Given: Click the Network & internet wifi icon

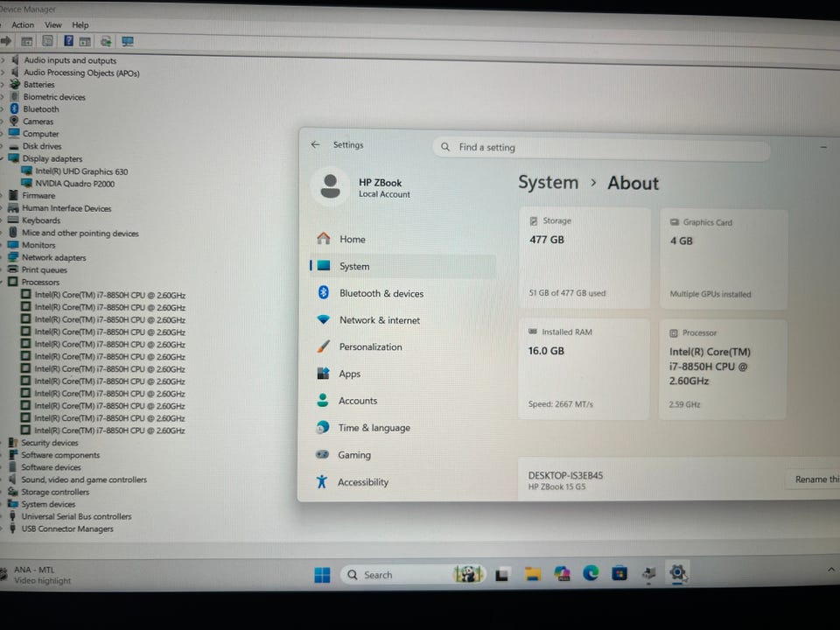Looking at the screenshot, I should coord(324,319).
